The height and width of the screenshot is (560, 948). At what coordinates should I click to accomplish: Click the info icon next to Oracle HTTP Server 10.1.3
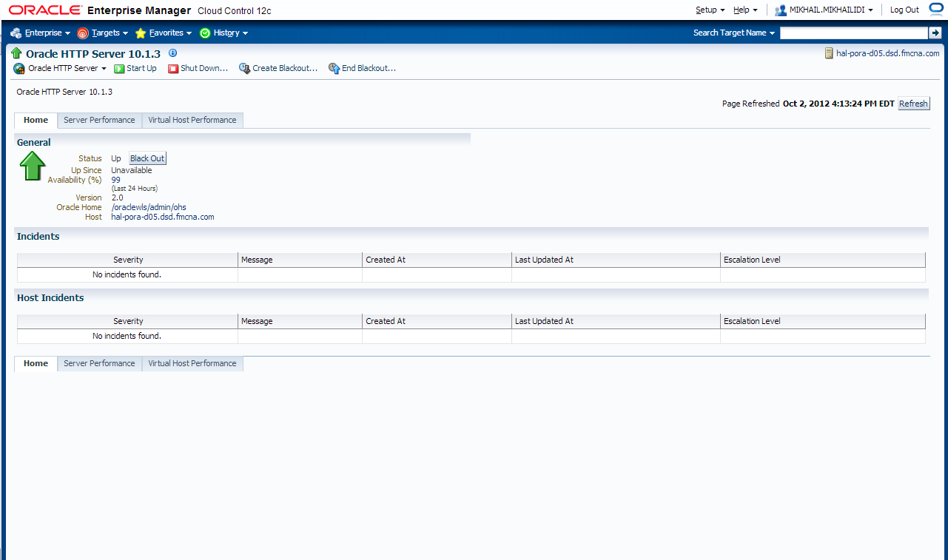pyautogui.click(x=172, y=53)
